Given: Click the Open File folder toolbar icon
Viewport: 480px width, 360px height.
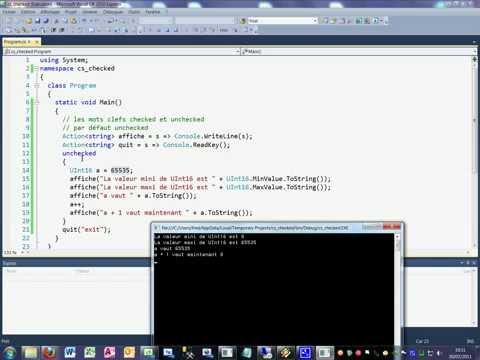Looking at the screenshot, I should (x=29, y=21).
